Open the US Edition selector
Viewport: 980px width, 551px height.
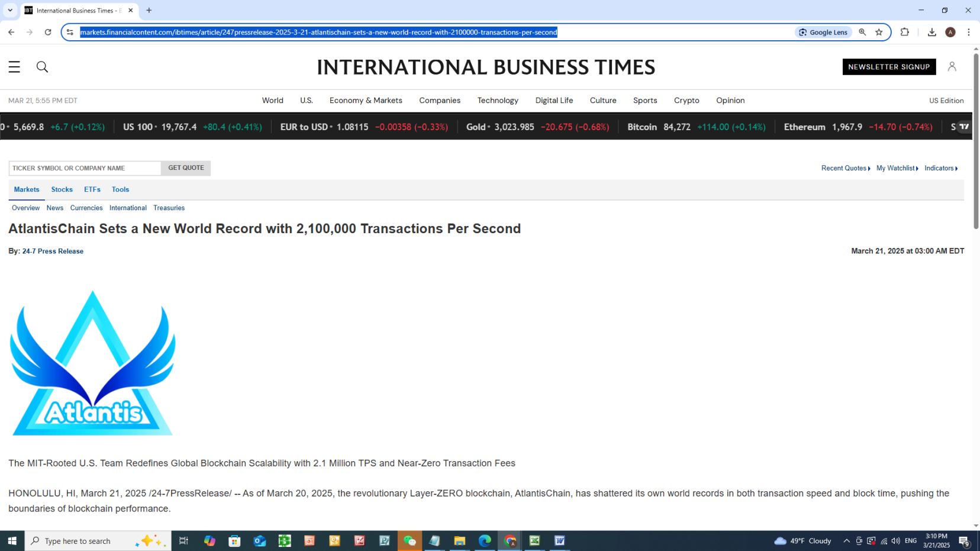(x=946, y=101)
